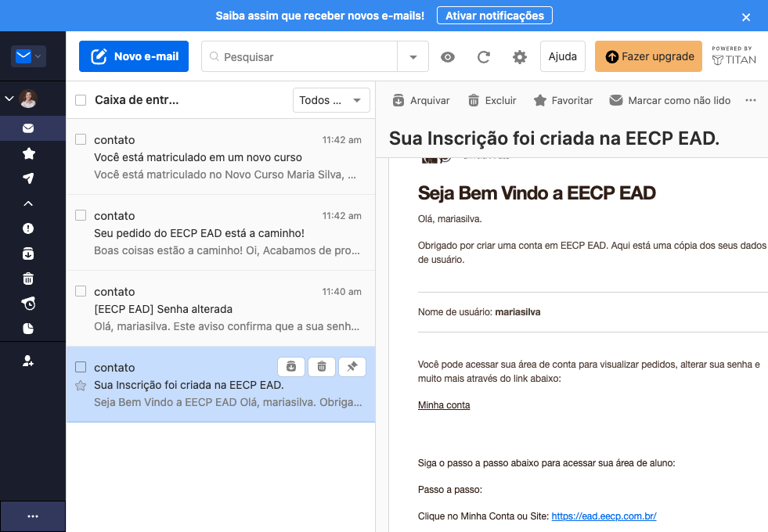
Task: Click Arquivar in message toolbar
Action: coord(421,100)
